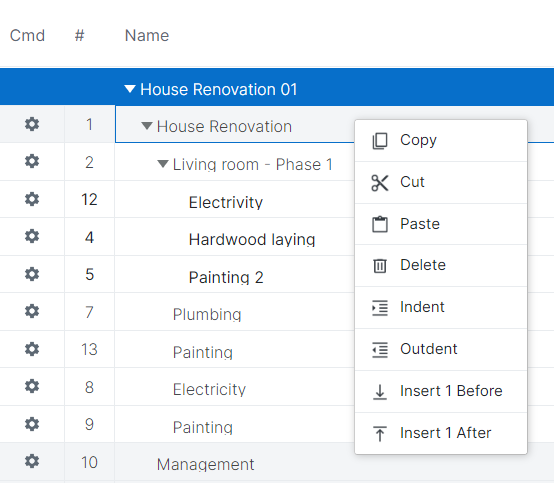Click the # column header
The image size is (554, 483).
79,35
